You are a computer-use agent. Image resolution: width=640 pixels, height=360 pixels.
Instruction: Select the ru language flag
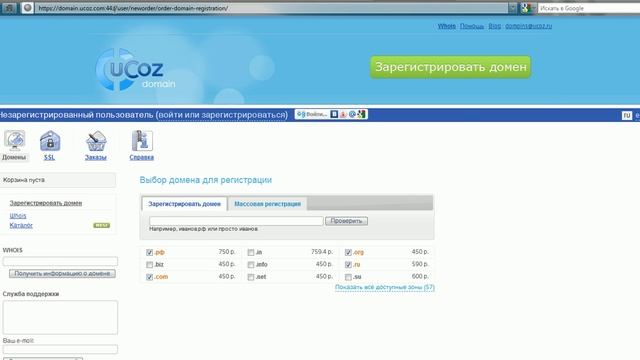627,116
